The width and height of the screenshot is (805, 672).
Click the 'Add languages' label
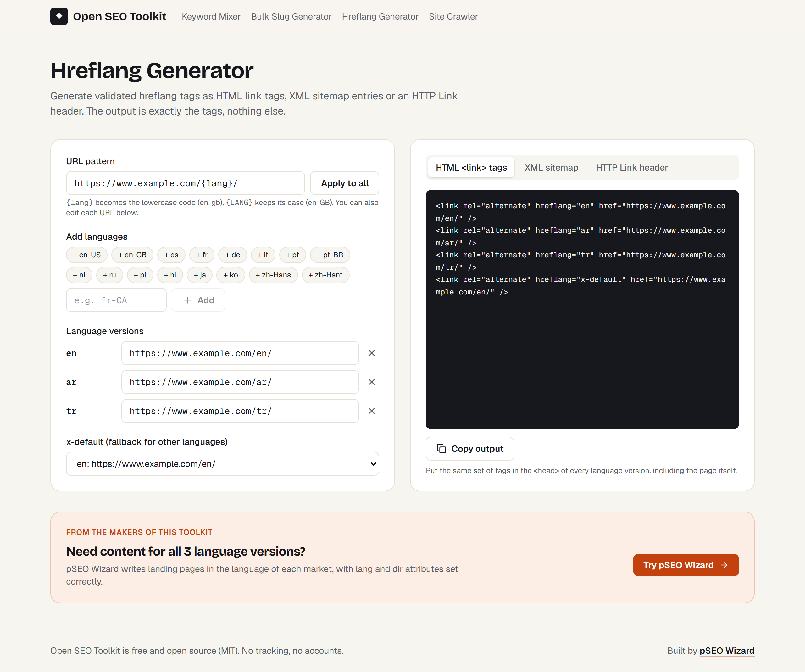click(x=97, y=237)
